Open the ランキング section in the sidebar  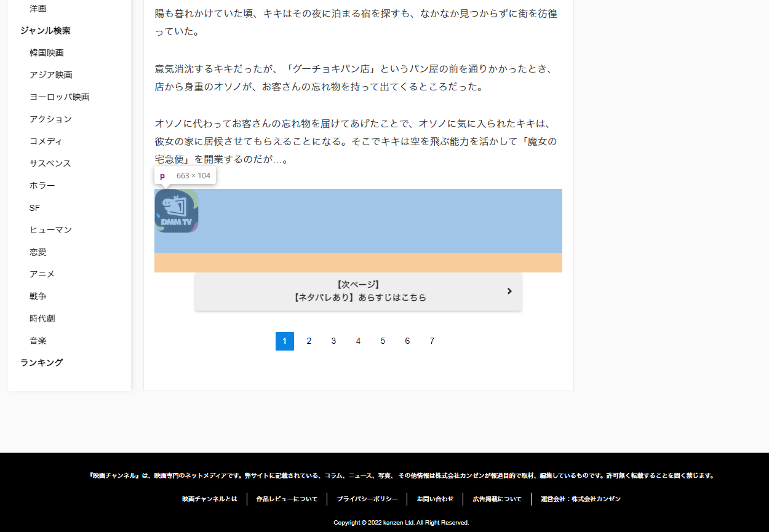[x=41, y=362]
